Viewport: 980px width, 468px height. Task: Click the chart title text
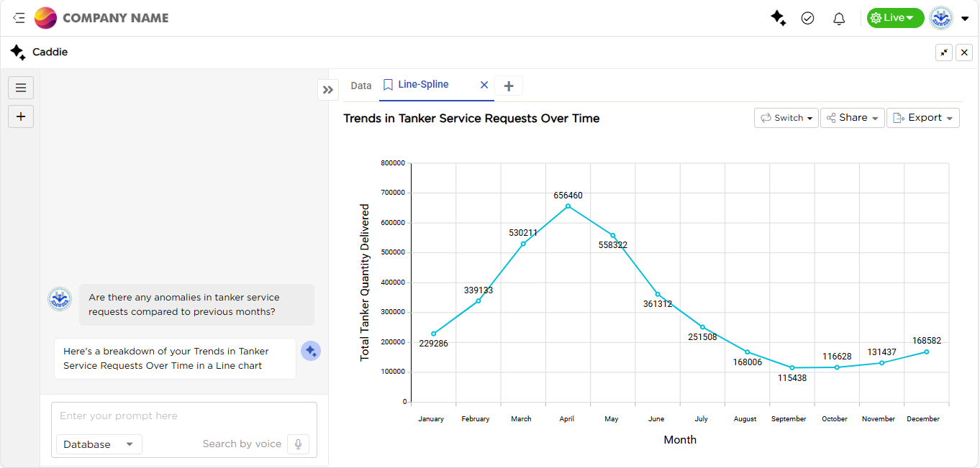[471, 119]
